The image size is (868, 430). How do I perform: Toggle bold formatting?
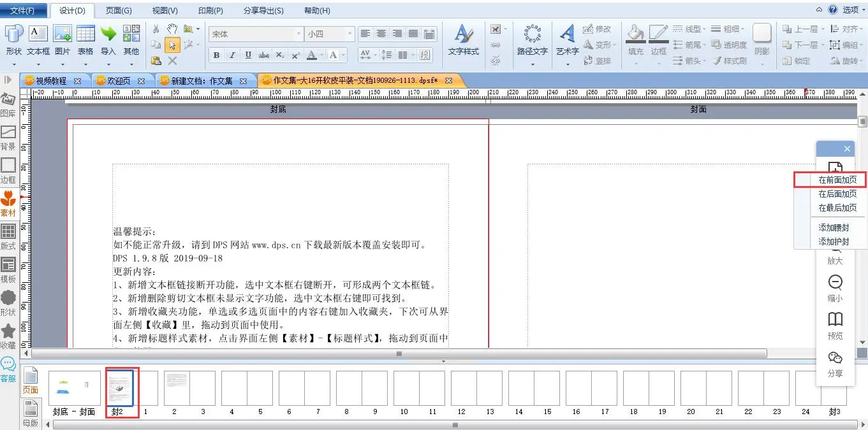pyautogui.click(x=216, y=55)
